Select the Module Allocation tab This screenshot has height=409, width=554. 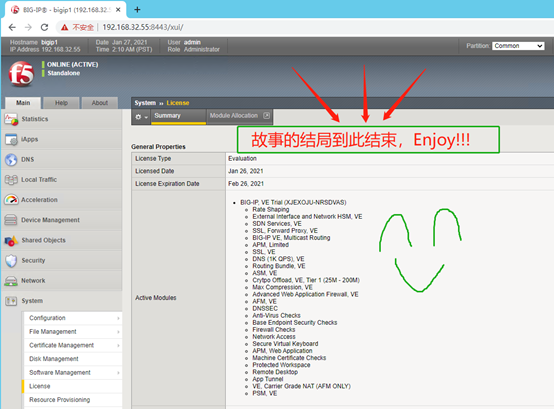pos(240,116)
